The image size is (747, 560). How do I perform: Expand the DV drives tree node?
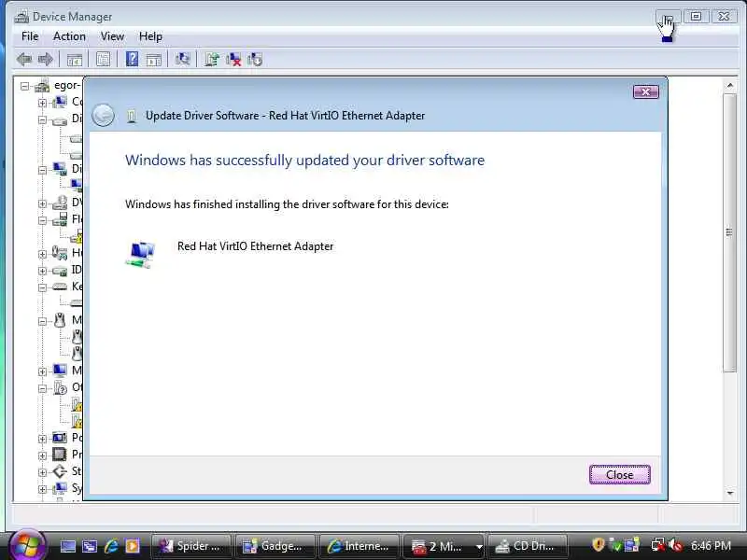point(42,203)
